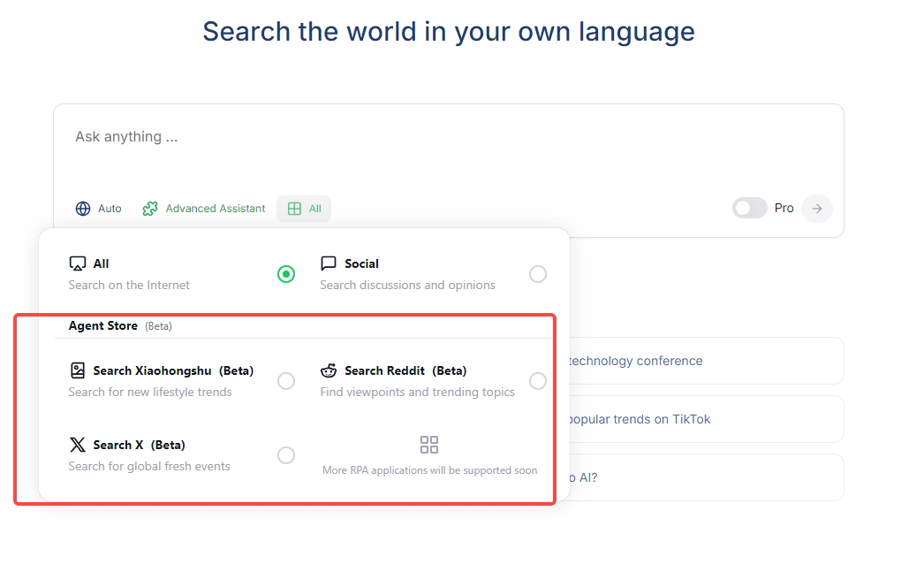This screenshot has width=924, height=572.
Task: Click Search for new lifestyle trends text
Action: pyautogui.click(x=150, y=393)
